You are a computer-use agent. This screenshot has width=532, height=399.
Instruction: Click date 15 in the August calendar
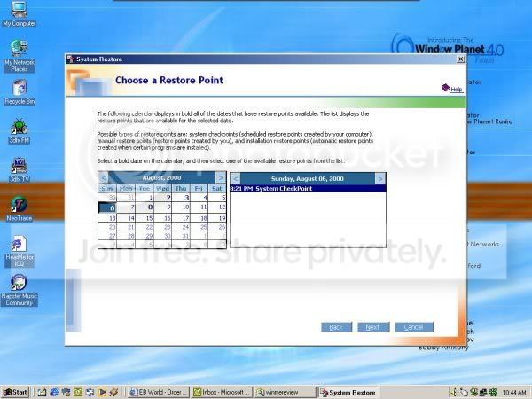pos(145,218)
